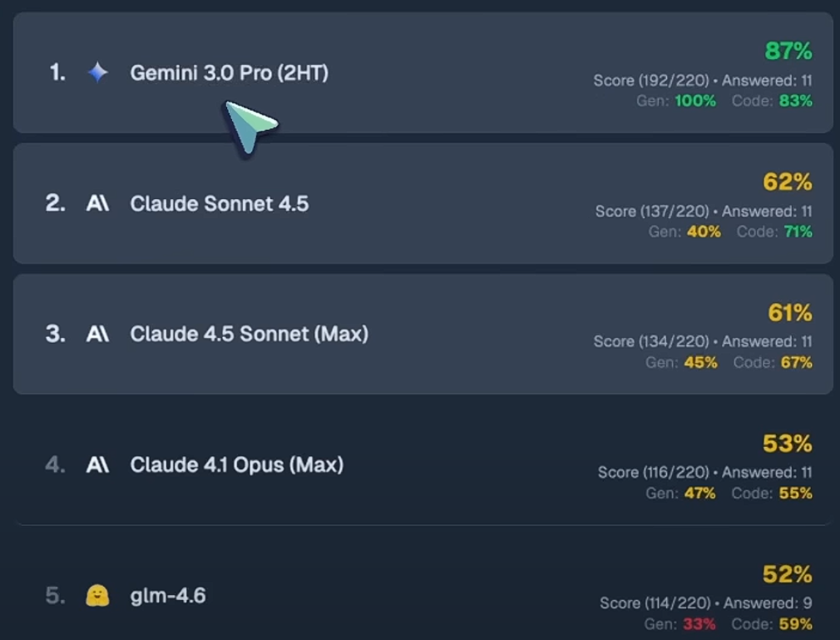This screenshot has width=840, height=640.
Task: Click the Gemini sparkle icon
Action: (x=98, y=73)
